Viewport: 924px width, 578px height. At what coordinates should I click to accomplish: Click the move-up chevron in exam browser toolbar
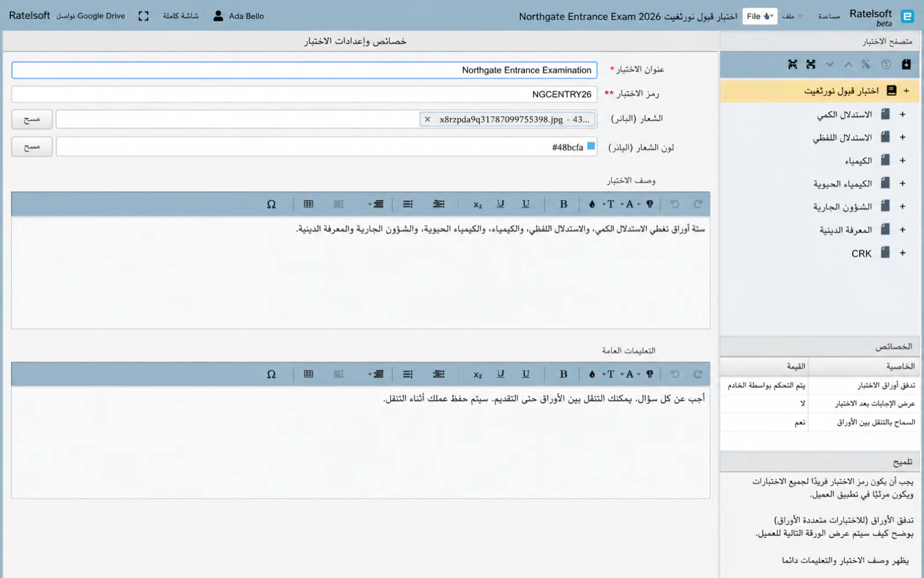[848, 64]
